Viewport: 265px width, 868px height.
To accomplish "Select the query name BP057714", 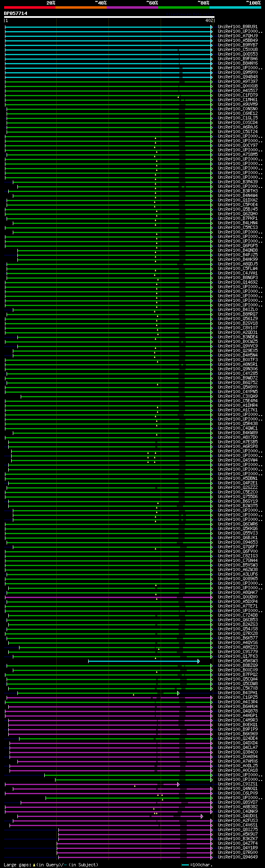I will tap(16, 13).
